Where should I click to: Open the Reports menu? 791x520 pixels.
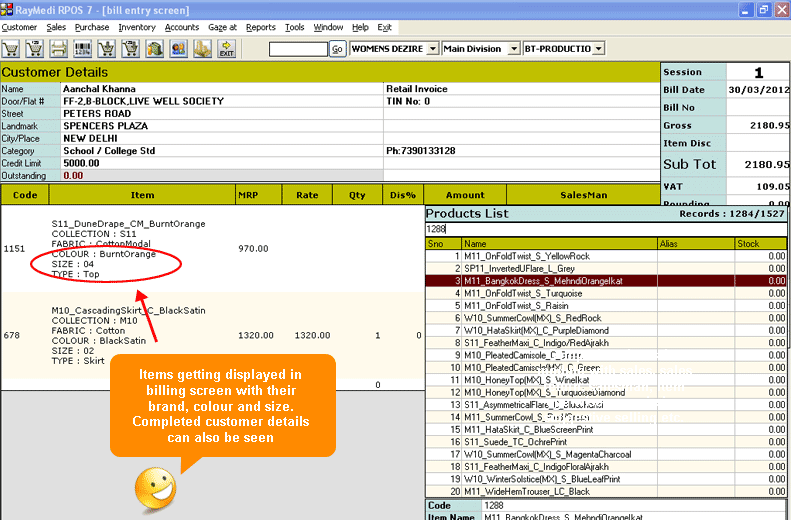(260, 27)
